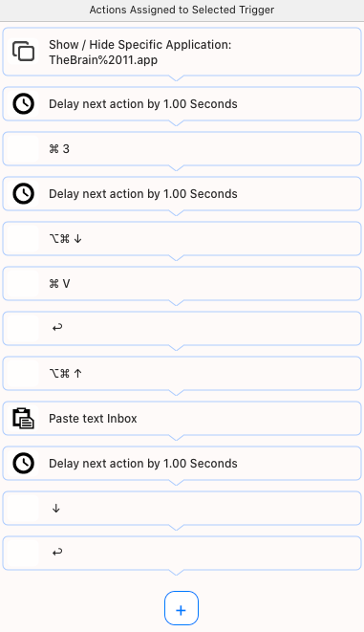Click the Show/Hide Application window icon
This screenshot has width=364, height=632.
pyautogui.click(x=23, y=52)
